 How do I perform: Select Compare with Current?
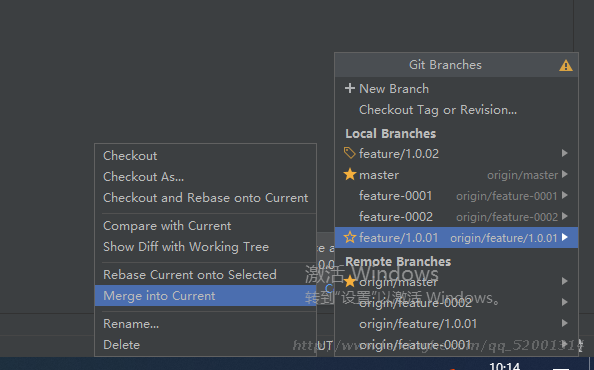click(x=206, y=226)
